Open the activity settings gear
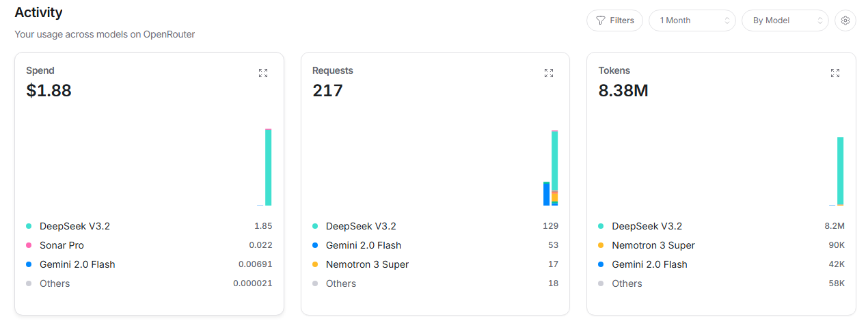Image resolution: width=868 pixels, height=321 pixels. pos(845,20)
